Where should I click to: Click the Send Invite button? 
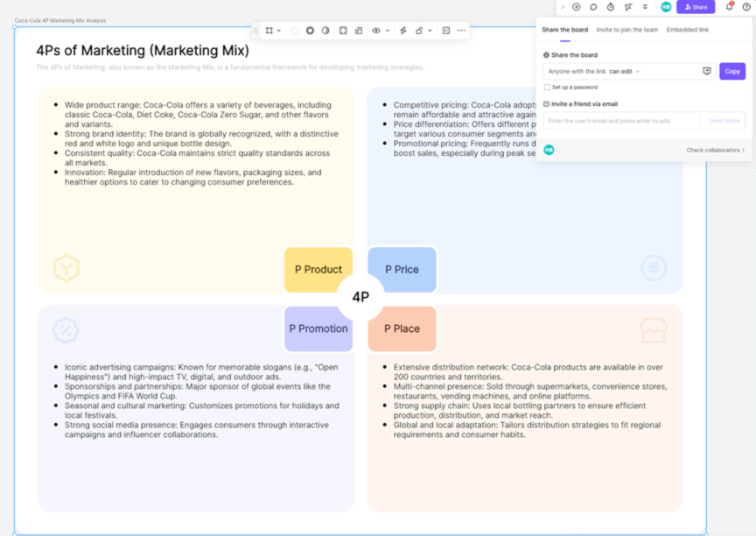click(x=724, y=121)
